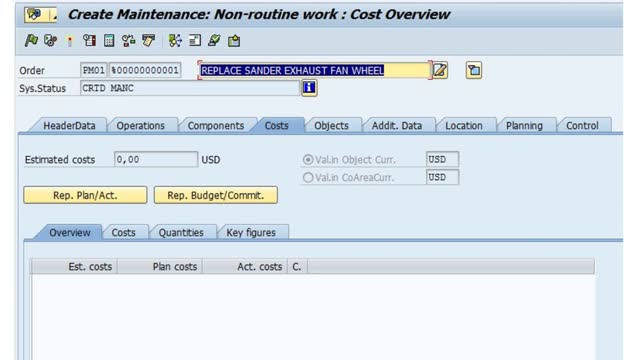Screen dimensions: 640x360
Task: Click the availability check icon with clock
Action: [129, 40]
